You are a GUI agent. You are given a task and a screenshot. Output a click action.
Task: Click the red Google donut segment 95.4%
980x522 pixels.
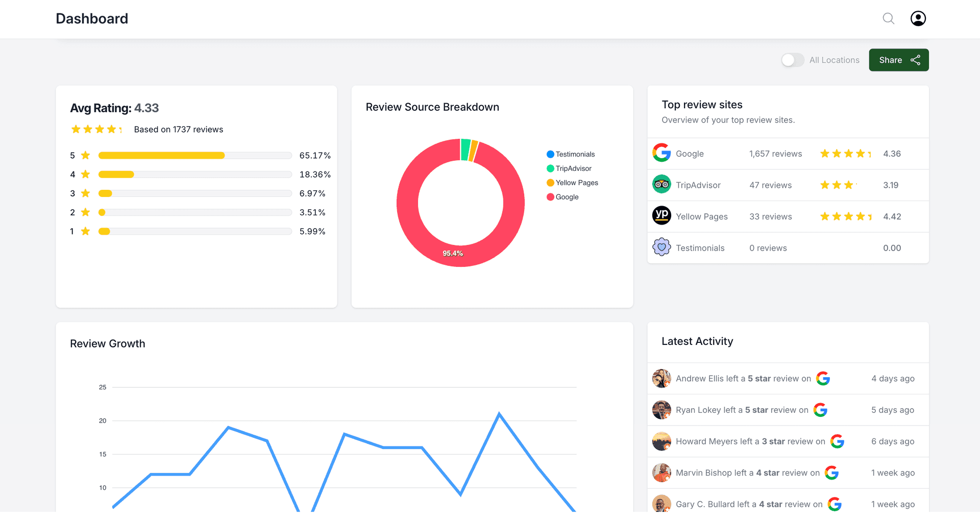coord(453,254)
